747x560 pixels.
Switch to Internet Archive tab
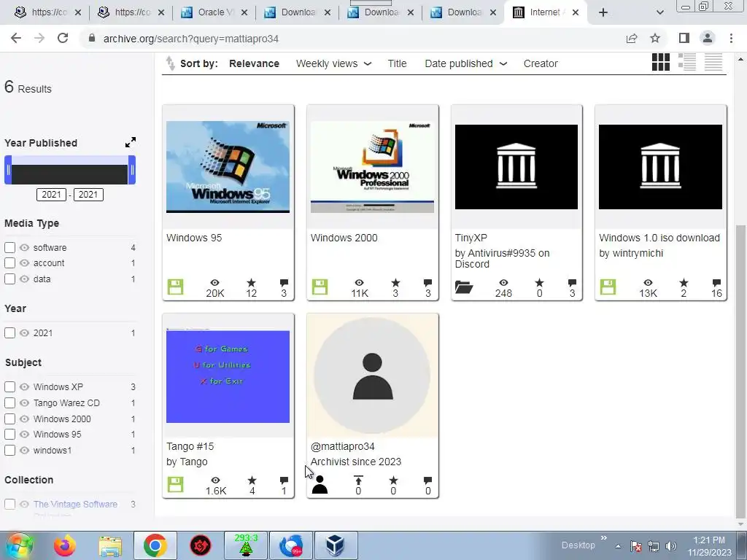coord(546,12)
